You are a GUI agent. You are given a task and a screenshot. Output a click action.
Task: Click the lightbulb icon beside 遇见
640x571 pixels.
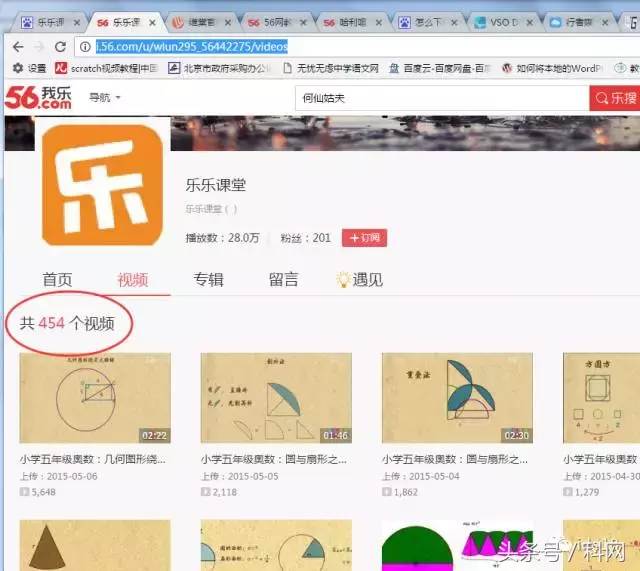pyautogui.click(x=342, y=279)
